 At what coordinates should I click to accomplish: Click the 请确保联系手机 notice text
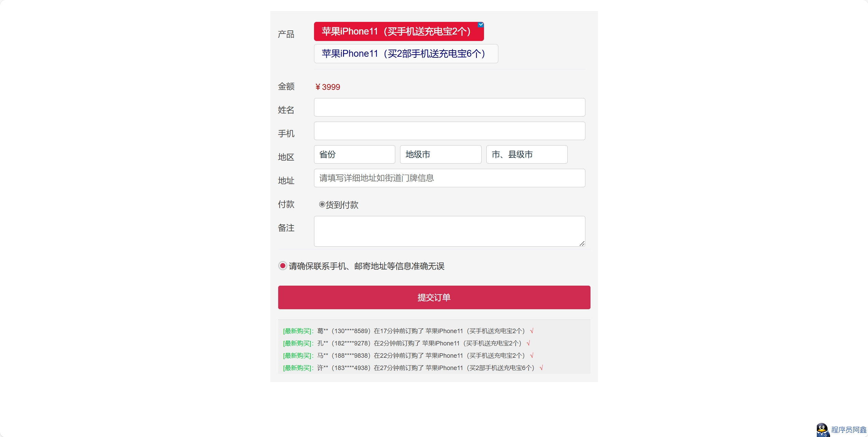[367, 266]
